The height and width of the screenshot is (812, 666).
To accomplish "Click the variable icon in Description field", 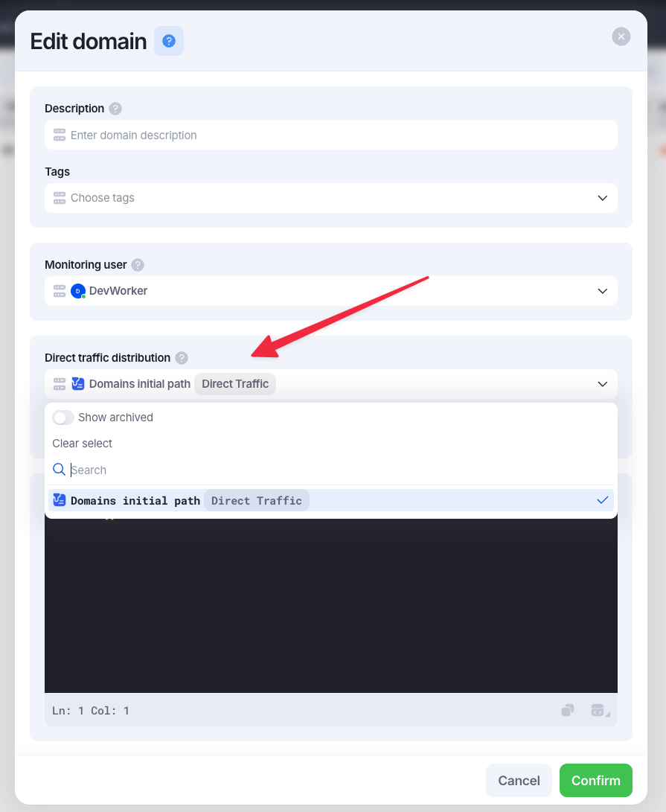I will click(x=60, y=135).
